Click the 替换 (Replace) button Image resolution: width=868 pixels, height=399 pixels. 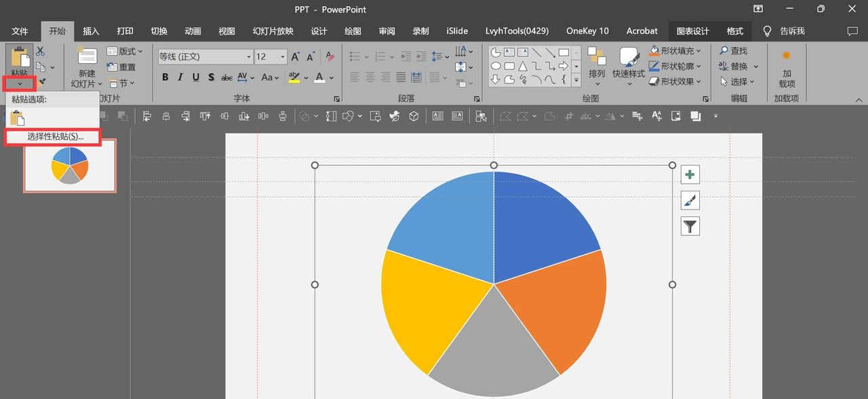pos(738,66)
